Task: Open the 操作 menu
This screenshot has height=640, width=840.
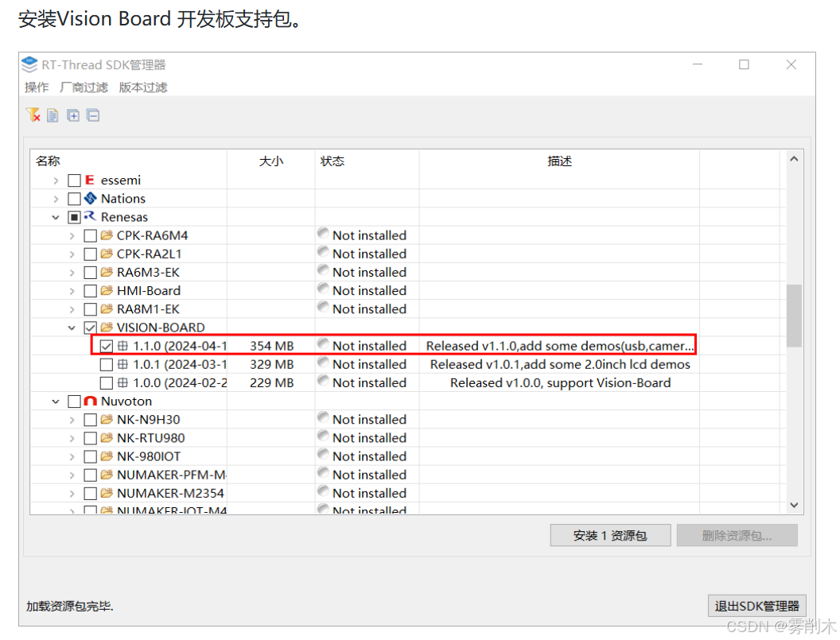Action: point(37,87)
